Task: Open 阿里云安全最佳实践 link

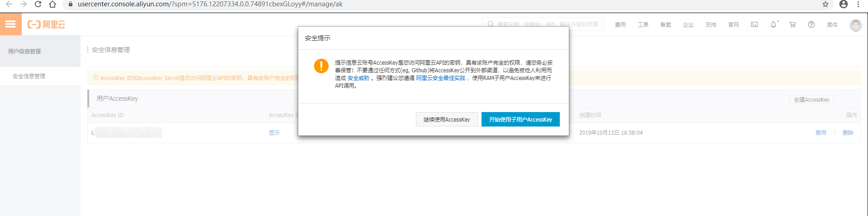Action: pyautogui.click(x=441, y=78)
